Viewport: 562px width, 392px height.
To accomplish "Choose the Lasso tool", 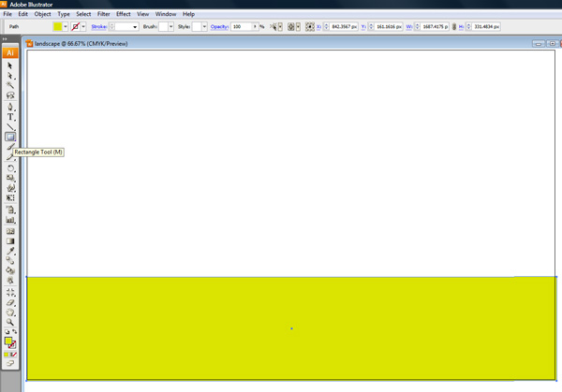I will pyautogui.click(x=10, y=95).
